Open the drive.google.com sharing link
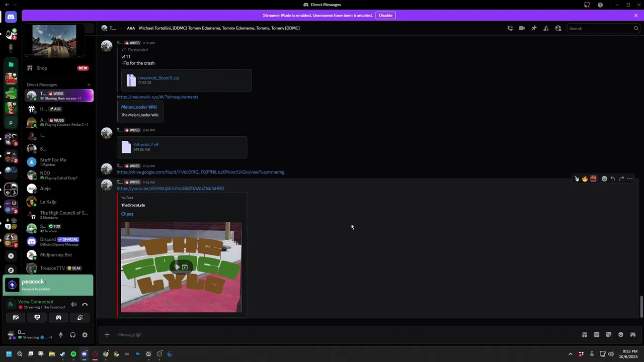This screenshot has height=362, width=644. point(200,172)
